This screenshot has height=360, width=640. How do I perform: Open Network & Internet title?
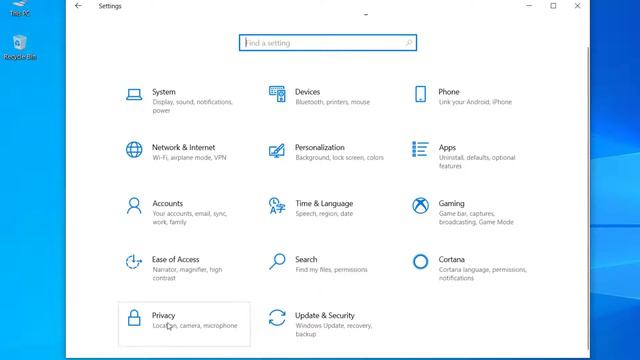[x=183, y=147]
